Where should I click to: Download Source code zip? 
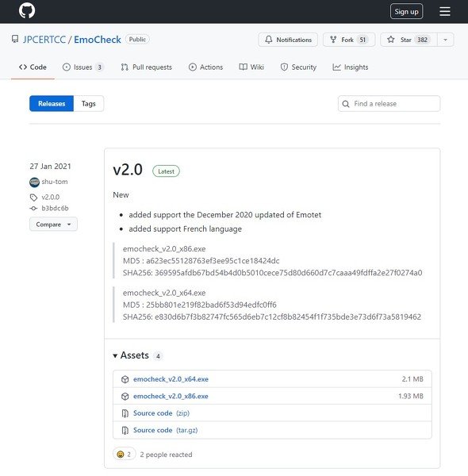click(x=161, y=413)
